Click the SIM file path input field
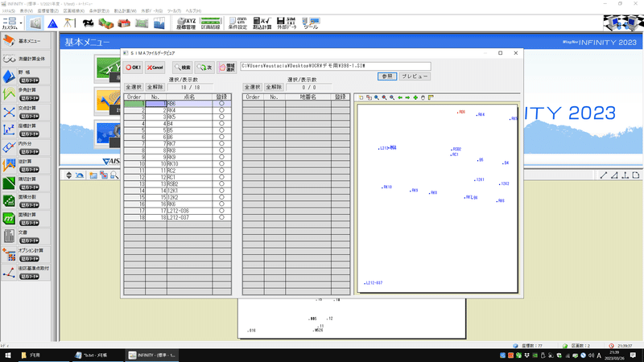The height and width of the screenshot is (362, 644). pos(336,66)
